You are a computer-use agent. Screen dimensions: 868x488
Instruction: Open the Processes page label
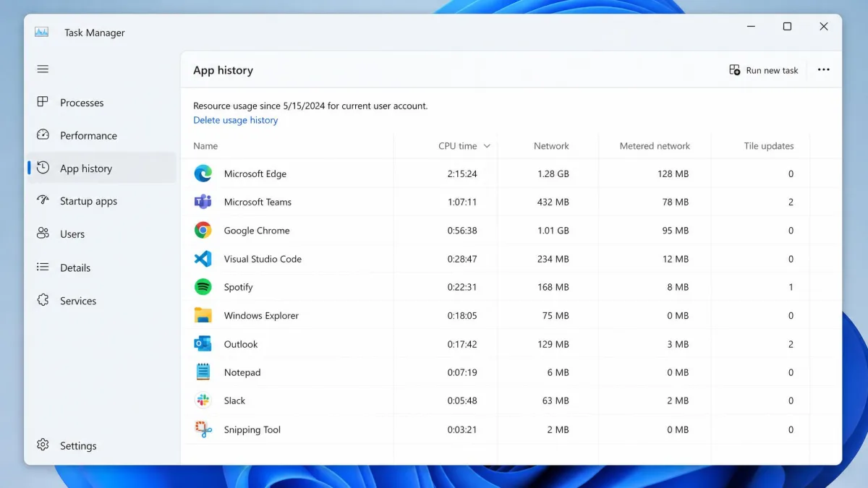click(82, 103)
